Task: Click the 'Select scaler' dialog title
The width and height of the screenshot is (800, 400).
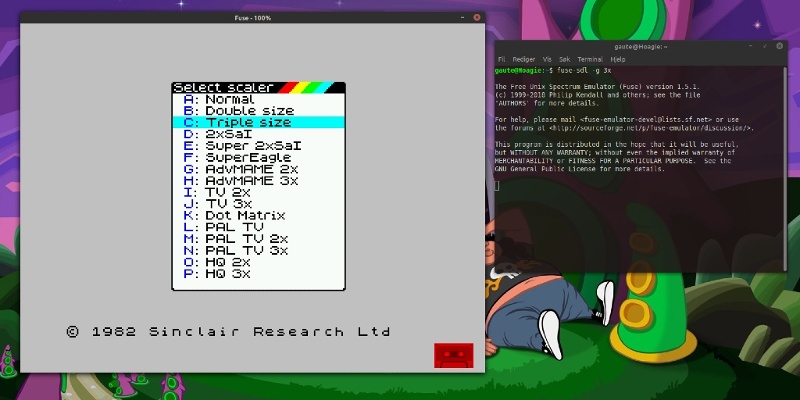Action: pyautogui.click(x=224, y=88)
